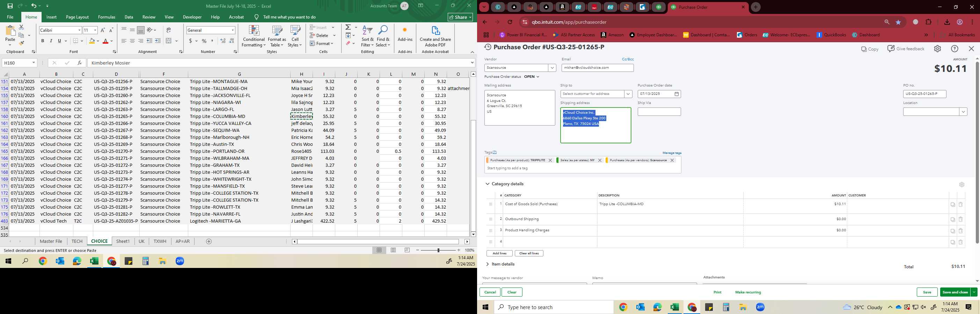
Task: Click the vendor Email input field
Action: [597, 68]
